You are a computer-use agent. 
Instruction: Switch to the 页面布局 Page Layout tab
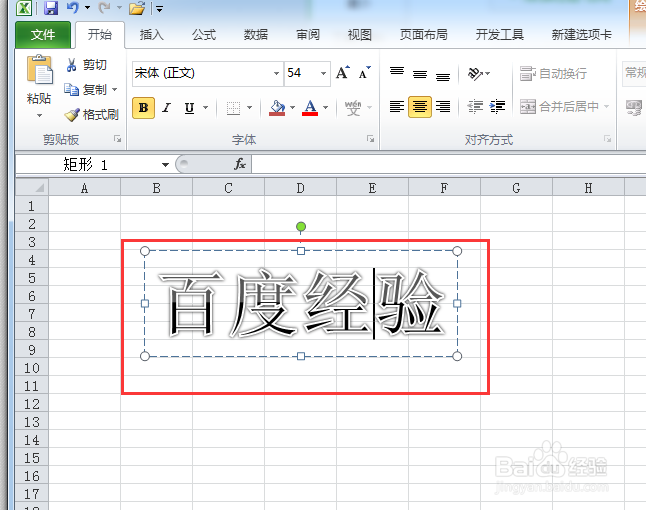[424, 35]
